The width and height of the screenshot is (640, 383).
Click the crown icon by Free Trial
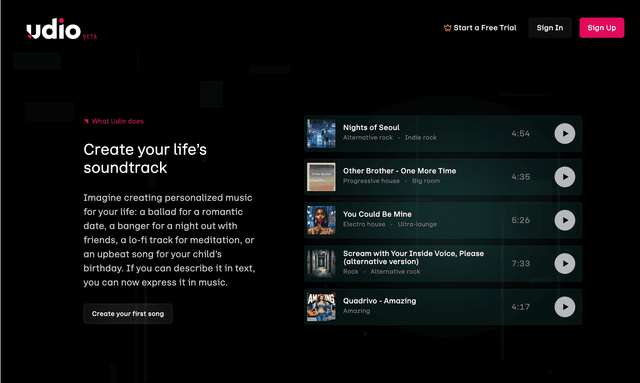click(447, 28)
